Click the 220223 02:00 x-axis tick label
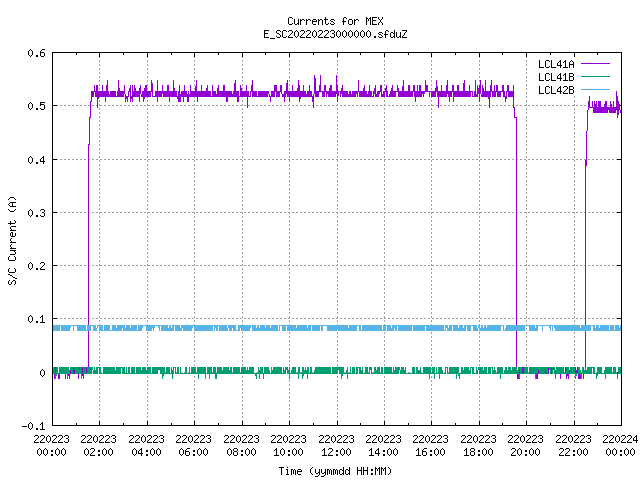Image resolution: width=640 pixels, height=480 pixels. (x=98, y=446)
